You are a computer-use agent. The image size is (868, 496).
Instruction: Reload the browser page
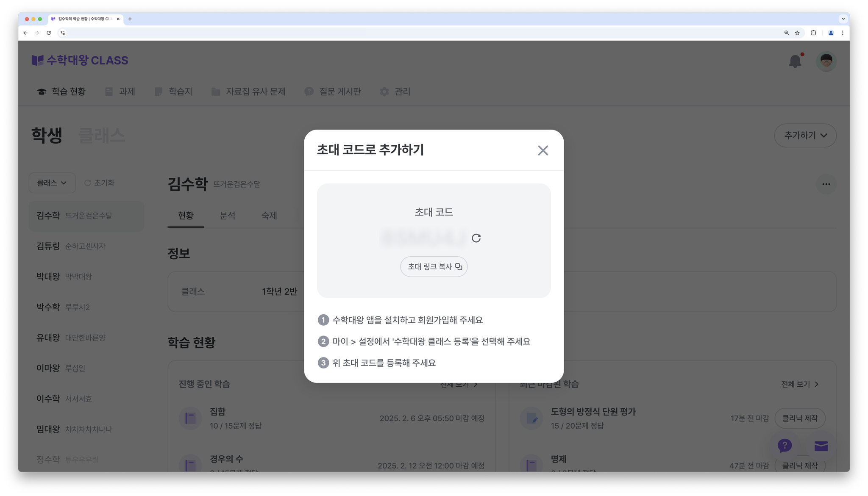tap(49, 33)
